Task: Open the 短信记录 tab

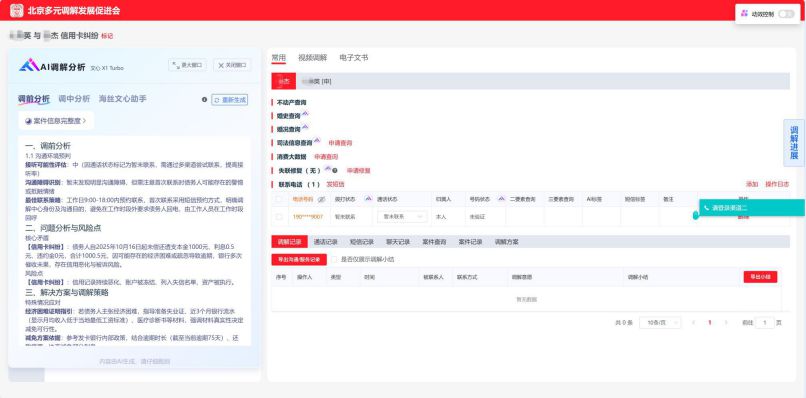Action: pos(361,242)
